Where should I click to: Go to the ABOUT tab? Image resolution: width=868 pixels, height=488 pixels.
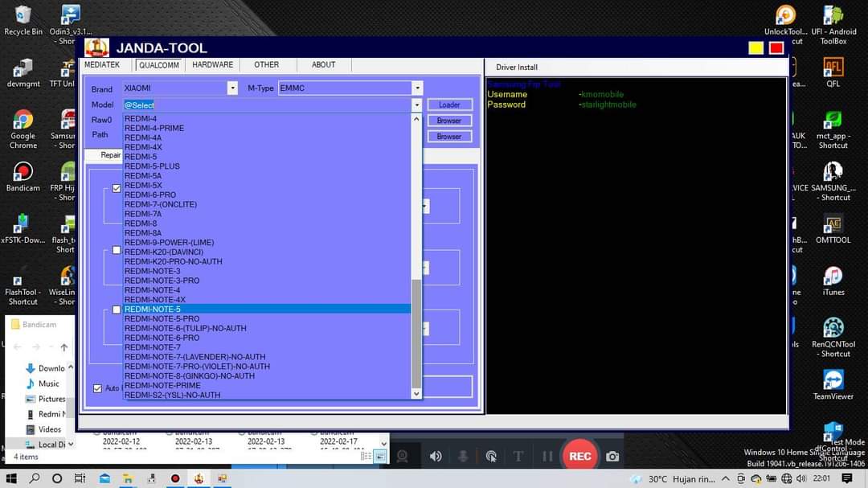[x=323, y=65]
